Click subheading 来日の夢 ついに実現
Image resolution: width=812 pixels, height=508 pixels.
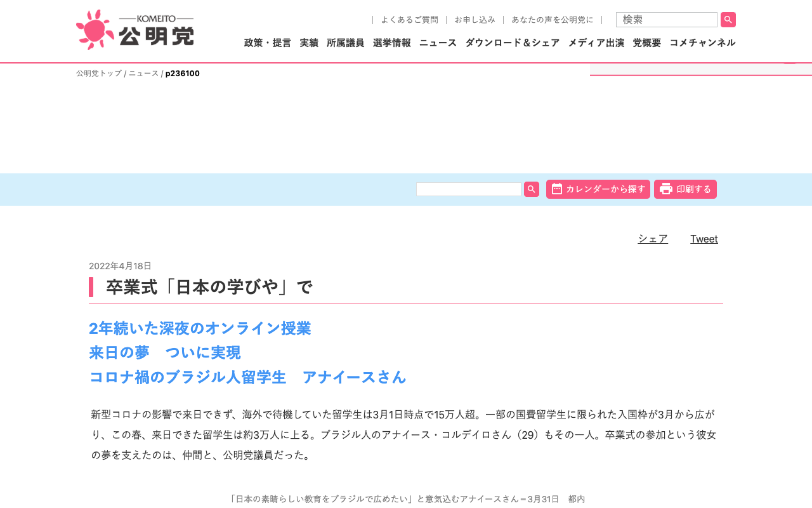click(x=165, y=352)
